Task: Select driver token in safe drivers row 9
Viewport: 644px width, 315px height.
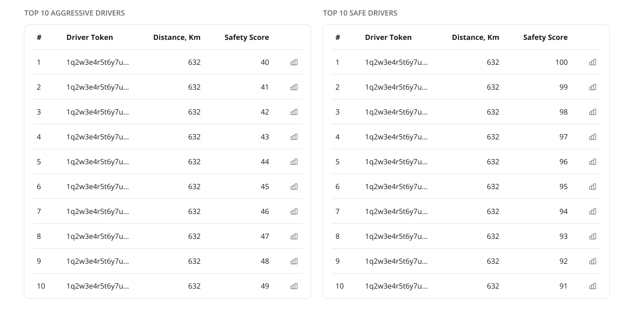Action: [396, 261]
